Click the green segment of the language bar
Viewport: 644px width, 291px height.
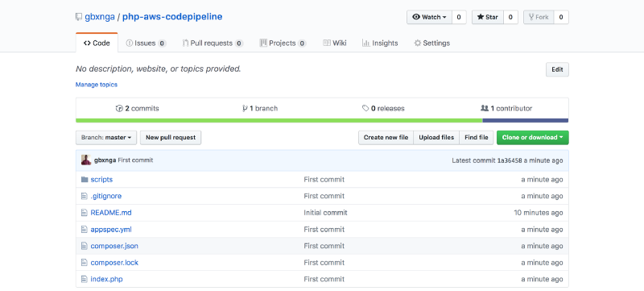pyautogui.click(x=279, y=120)
